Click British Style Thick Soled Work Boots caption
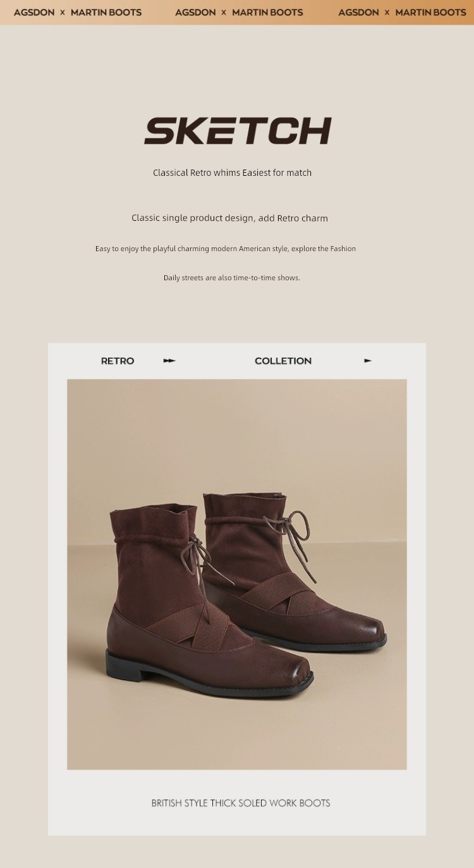Viewport: 474px width, 868px height. 241,803
